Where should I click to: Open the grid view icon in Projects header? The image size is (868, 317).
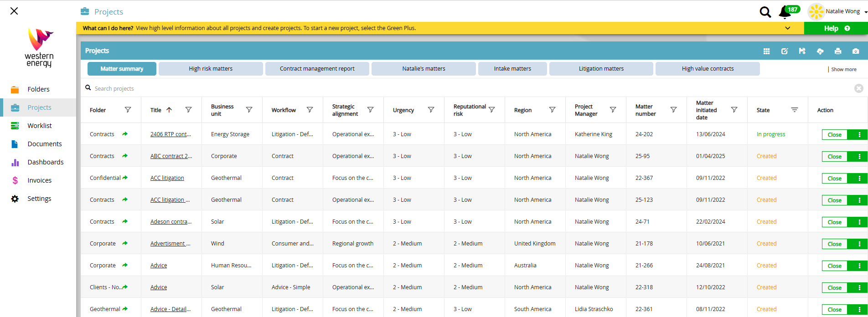point(766,51)
